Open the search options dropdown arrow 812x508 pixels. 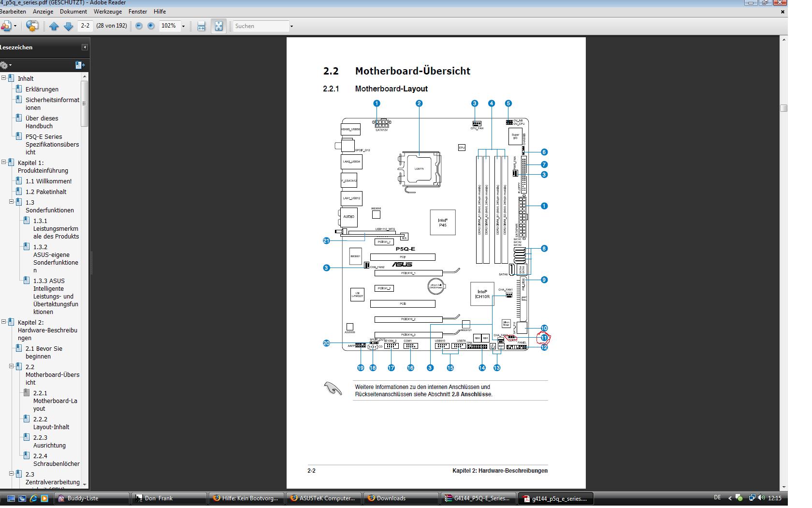[291, 26]
